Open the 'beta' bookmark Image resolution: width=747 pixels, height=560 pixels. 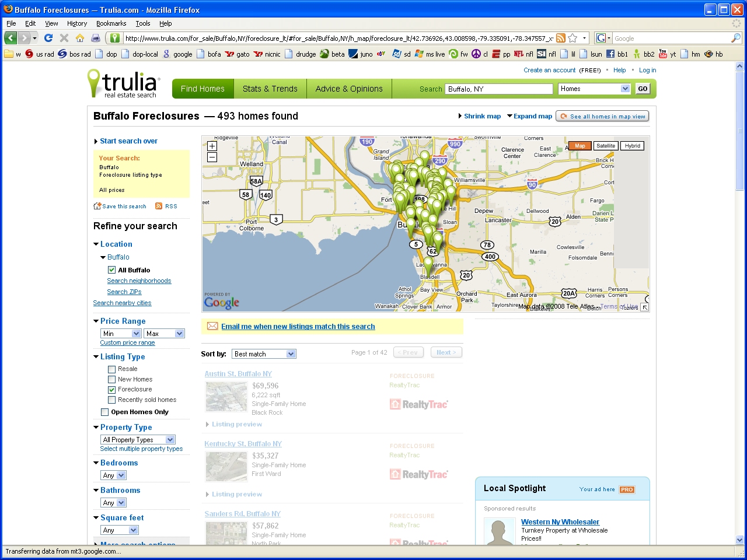point(332,54)
